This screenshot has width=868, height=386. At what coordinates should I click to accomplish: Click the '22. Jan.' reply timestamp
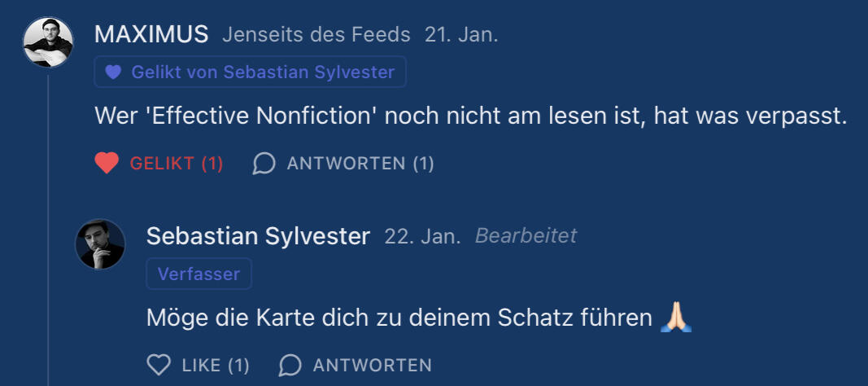pos(422,236)
